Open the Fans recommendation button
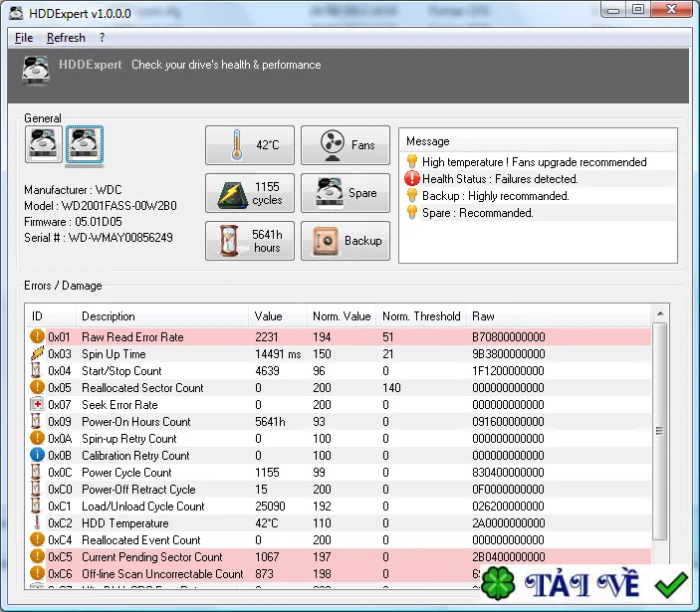The height and width of the screenshot is (612, 700). (346, 145)
